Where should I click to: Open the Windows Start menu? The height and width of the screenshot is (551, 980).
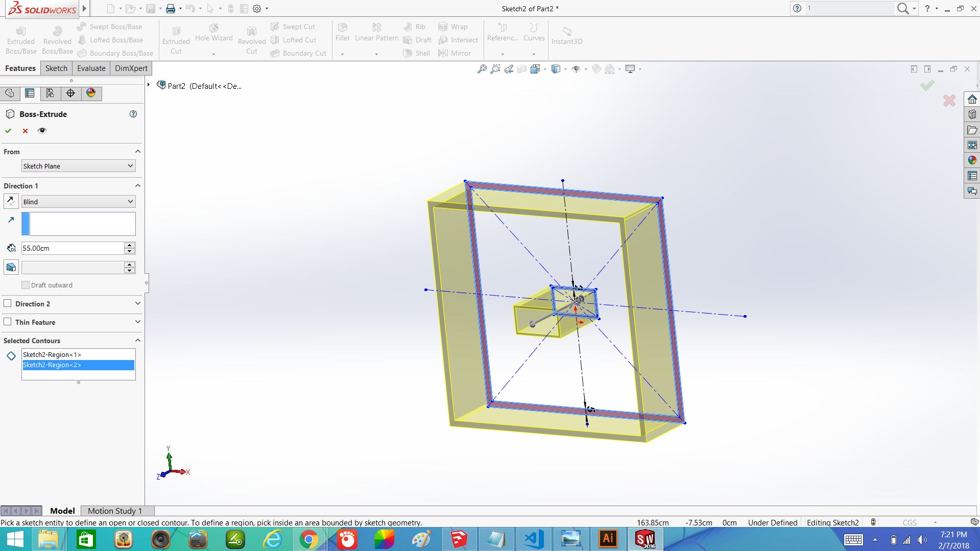coord(15,539)
